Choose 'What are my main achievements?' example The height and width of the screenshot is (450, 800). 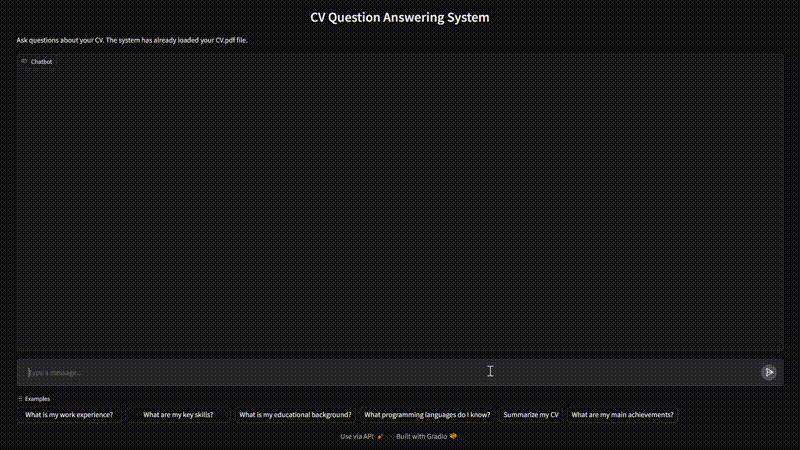click(x=622, y=414)
